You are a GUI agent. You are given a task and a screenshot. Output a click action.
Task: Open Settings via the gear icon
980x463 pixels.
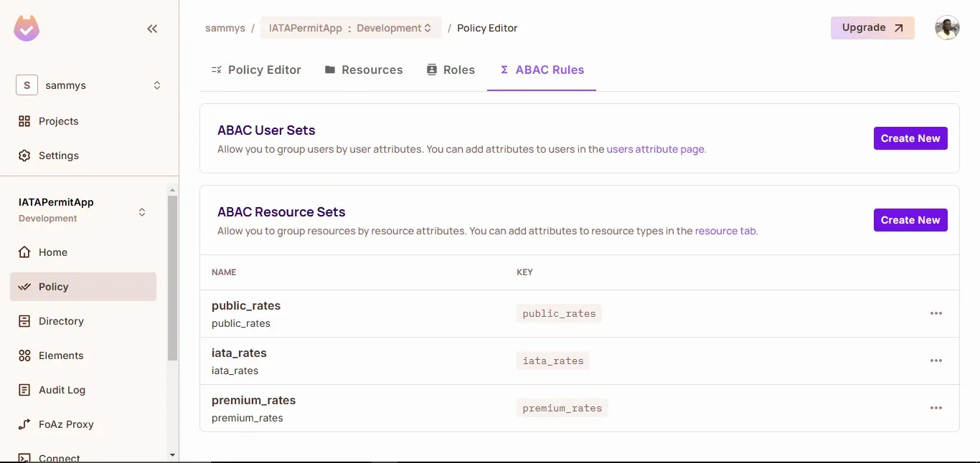point(24,156)
